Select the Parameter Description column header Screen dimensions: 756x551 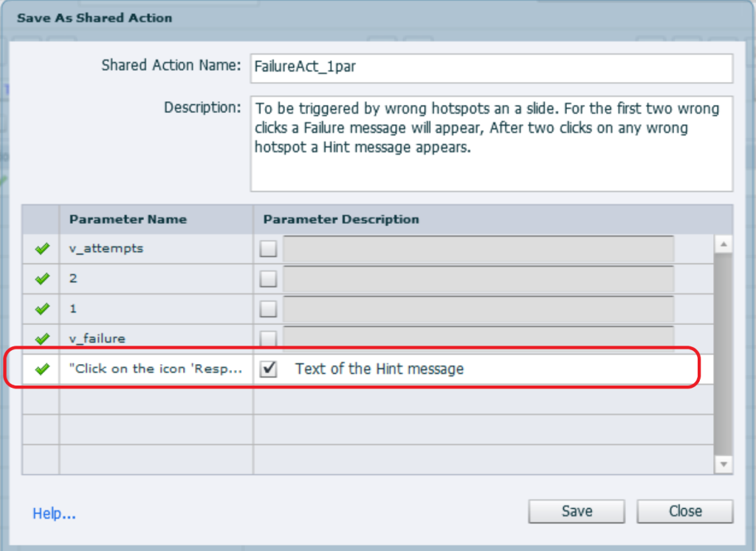(340, 220)
